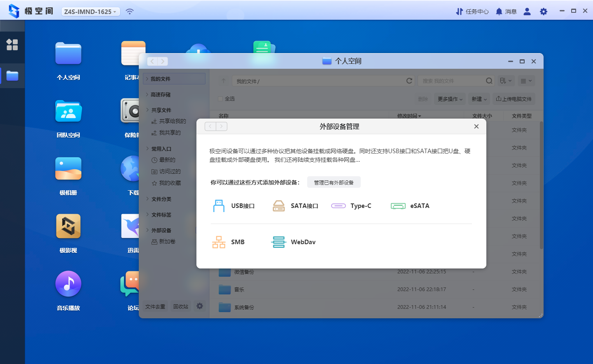
Task: Launch 音乐播放 desktop app
Action: point(68,291)
